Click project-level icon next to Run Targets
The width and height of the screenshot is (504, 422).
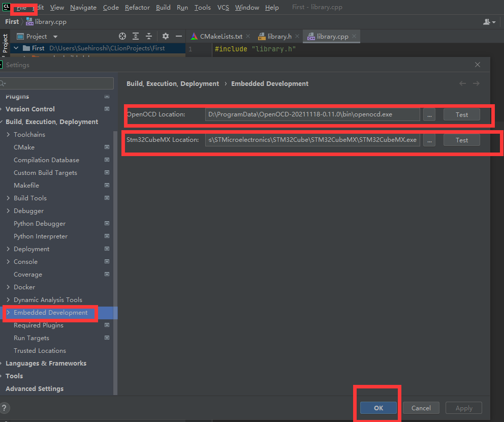[107, 338]
